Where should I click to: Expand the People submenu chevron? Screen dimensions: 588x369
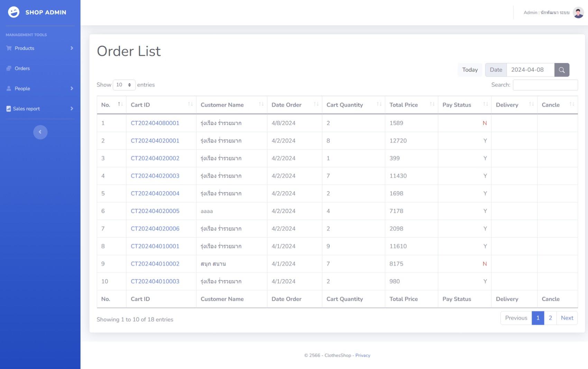coord(72,88)
